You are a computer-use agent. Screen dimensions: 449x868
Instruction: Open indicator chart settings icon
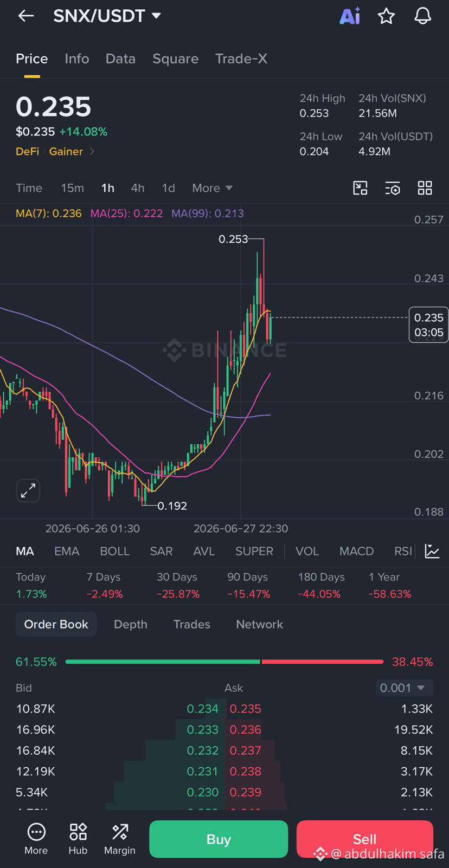432,551
